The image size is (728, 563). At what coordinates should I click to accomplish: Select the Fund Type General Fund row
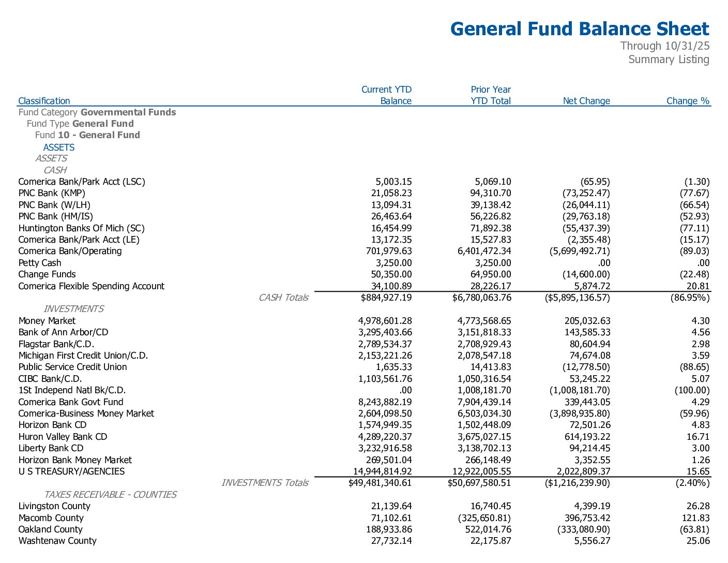point(80,124)
